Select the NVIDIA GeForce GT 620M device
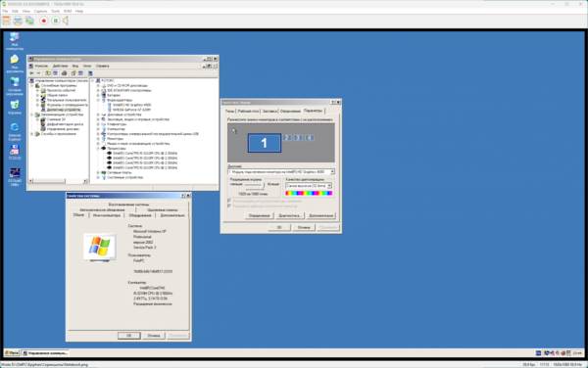The height and width of the screenshot is (368, 588). click(x=131, y=110)
